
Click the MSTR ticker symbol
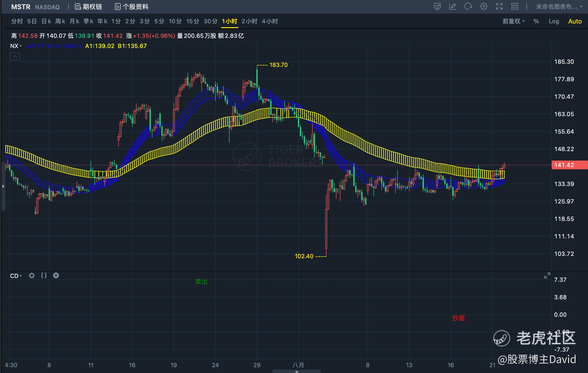tap(21, 7)
